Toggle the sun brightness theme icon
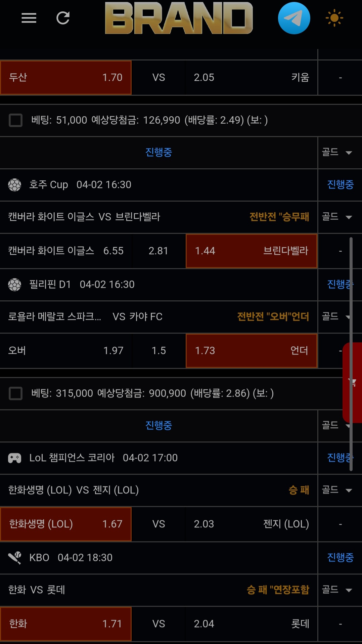The height and width of the screenshot is (644, 362). [x=334, y=18]
